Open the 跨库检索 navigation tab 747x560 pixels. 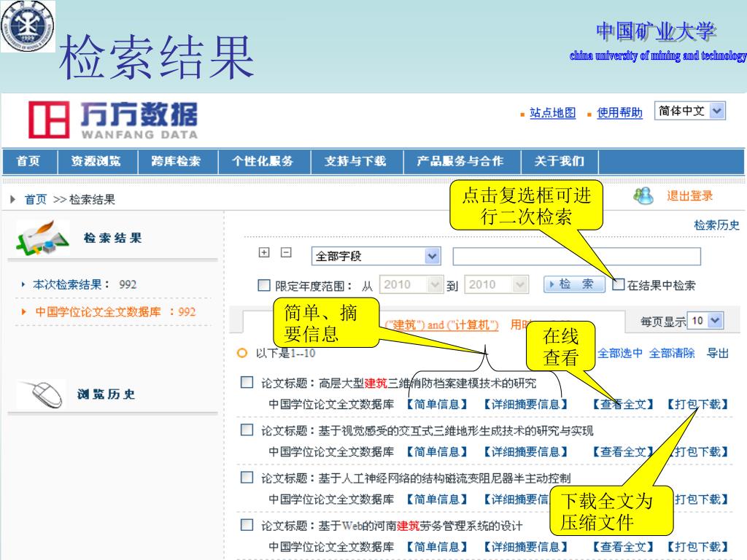point(177,161)
